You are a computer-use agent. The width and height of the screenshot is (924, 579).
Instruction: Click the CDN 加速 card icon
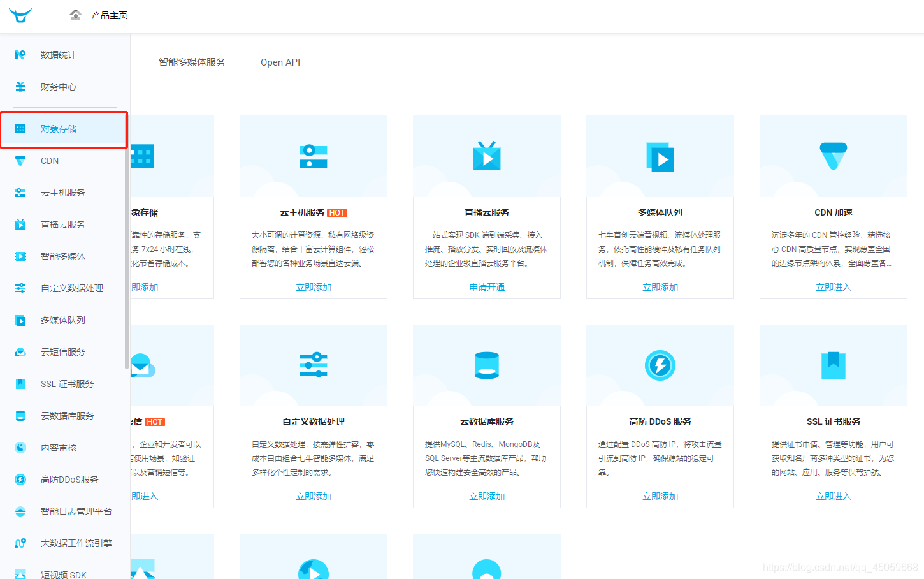[834, 156]
